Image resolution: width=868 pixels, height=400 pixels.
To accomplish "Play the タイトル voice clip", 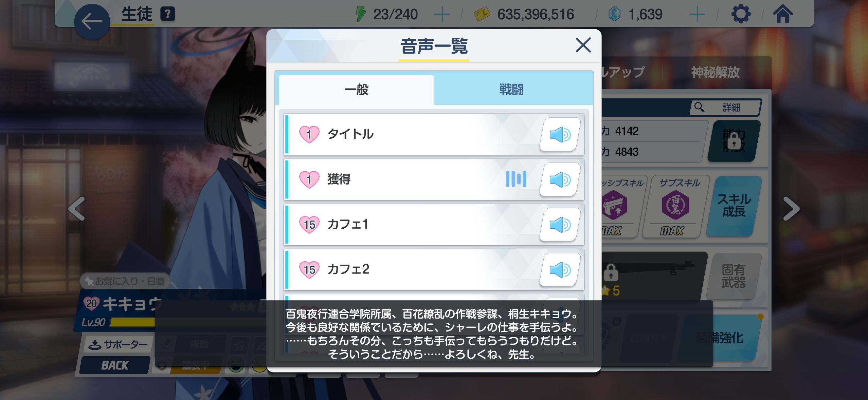I will click(560, 134).
